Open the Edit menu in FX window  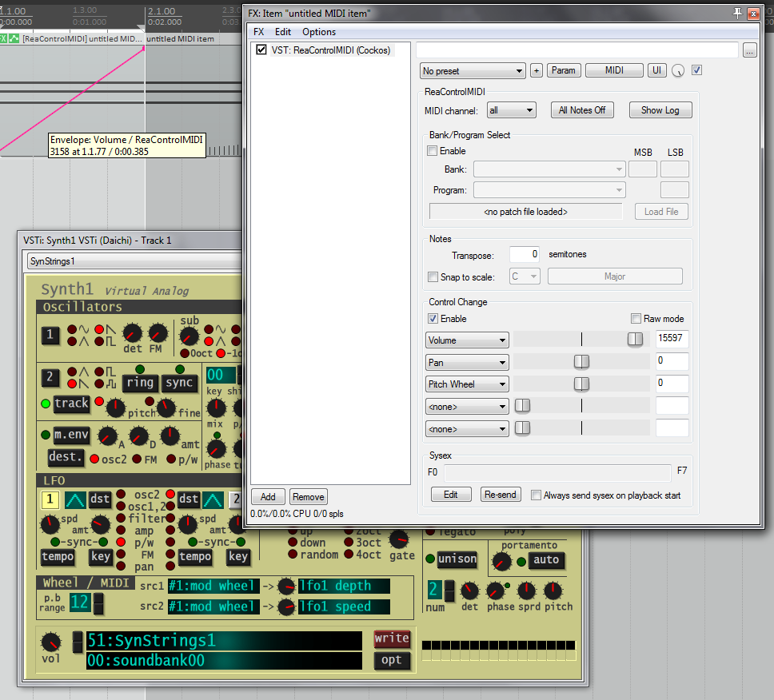coord(283,32)
